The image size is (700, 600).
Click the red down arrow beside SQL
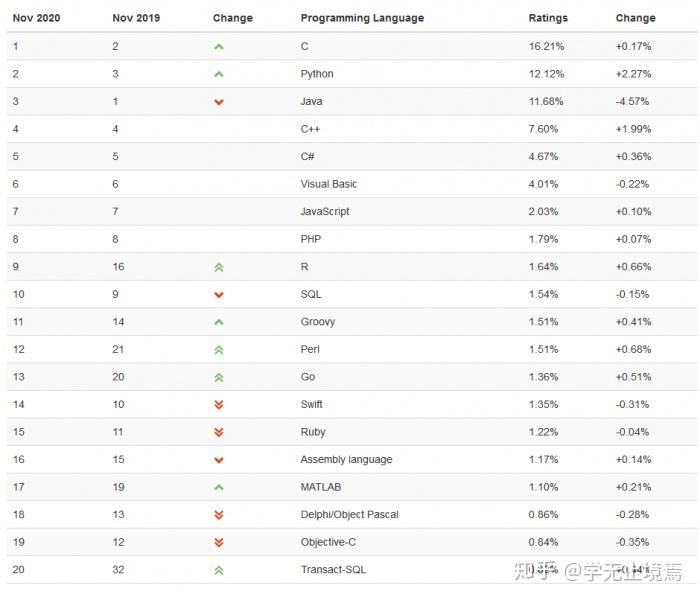219,295
